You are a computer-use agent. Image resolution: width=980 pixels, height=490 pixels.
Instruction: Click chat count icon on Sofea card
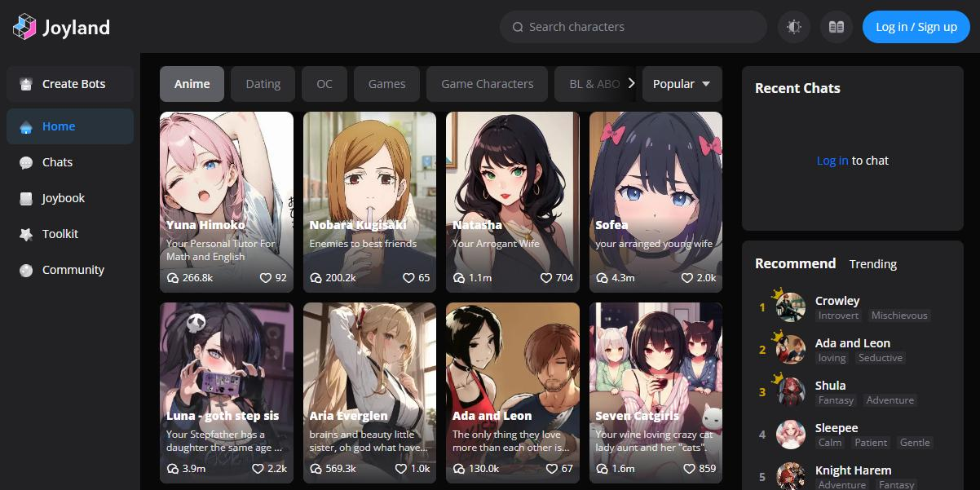point(603,278)
